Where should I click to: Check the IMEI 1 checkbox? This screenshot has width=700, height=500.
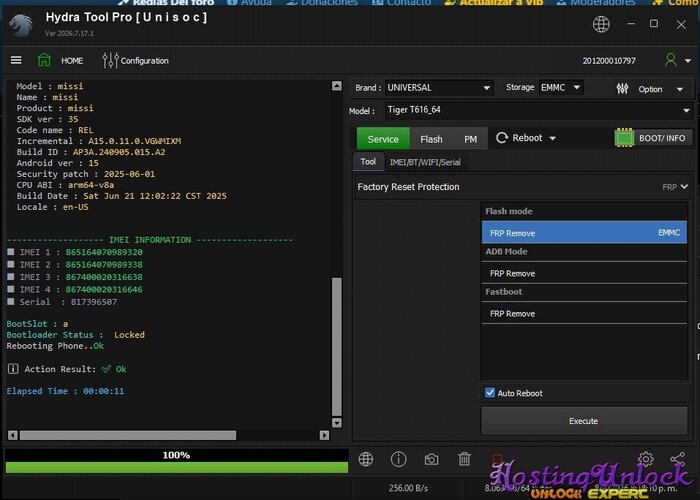point(11,252)
